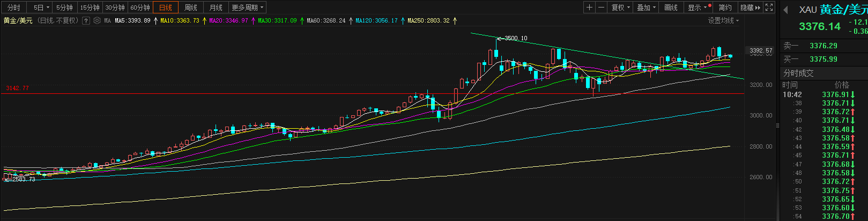Viewport: 868px width, 221px height.
Task: Open the 显示 display dropdown
Action: 699,8
